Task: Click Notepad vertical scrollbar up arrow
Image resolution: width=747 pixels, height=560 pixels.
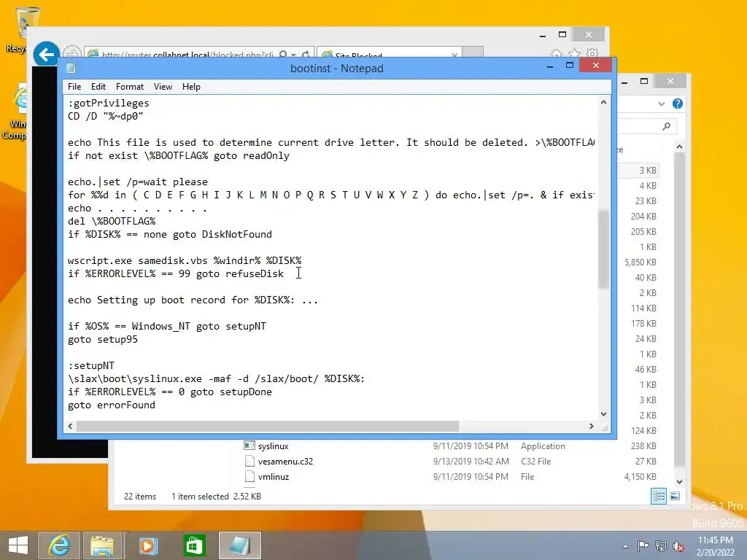Action: (x=603, y=102)
